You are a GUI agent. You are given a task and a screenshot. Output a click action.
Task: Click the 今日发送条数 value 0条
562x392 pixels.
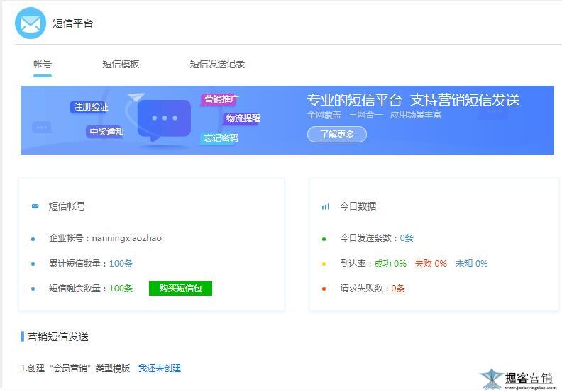(x=407, y=238)
